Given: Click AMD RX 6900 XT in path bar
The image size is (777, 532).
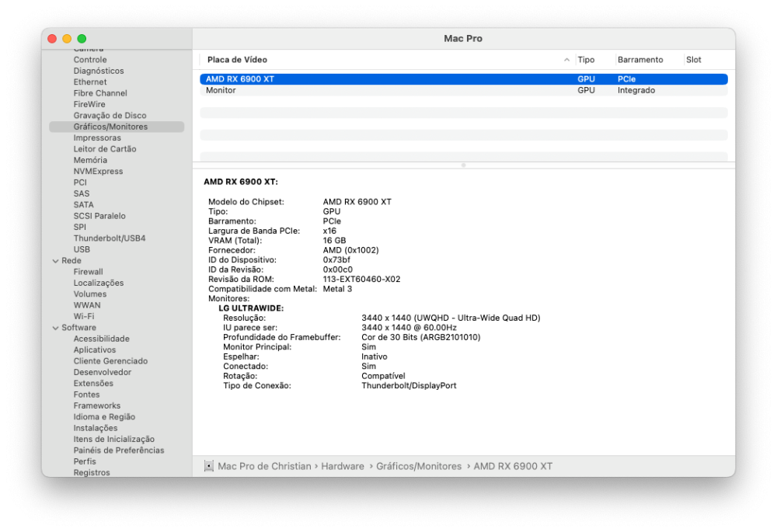Looking at the screenshot, I should (513, 466).
